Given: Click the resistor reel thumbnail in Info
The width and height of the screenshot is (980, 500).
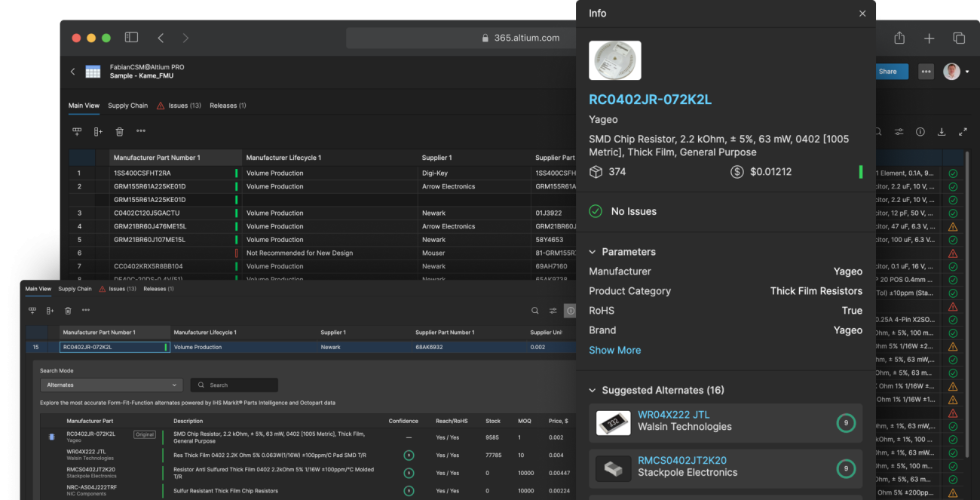Looking at the screenshot, I should pyautogui.click(x=615, y=60).
